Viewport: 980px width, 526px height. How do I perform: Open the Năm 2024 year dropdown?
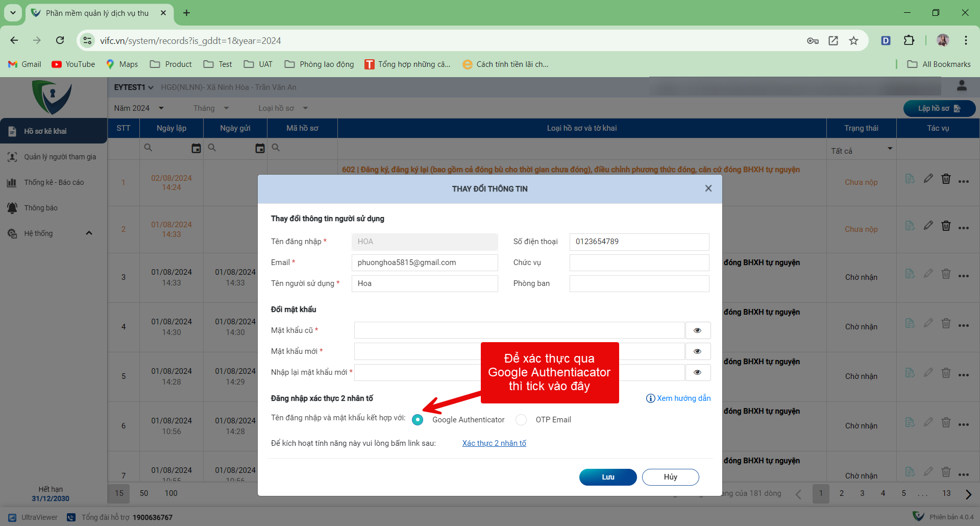pos(139,108)
